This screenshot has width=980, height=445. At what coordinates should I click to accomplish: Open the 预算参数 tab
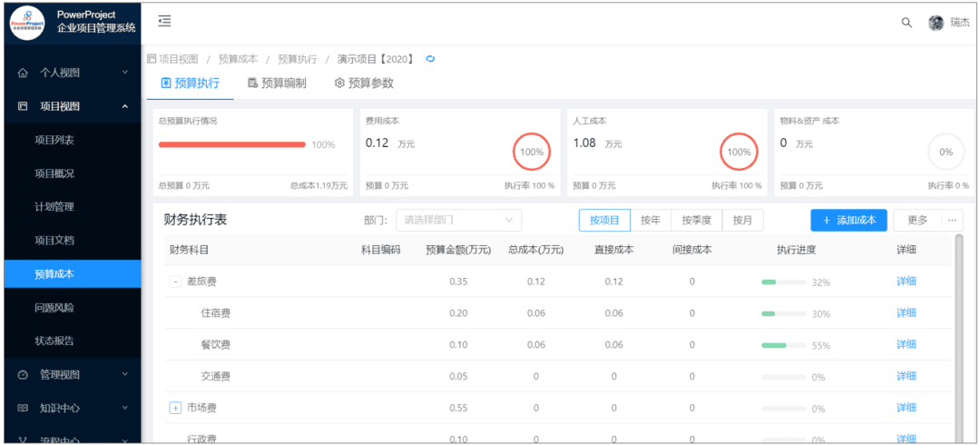364,84
